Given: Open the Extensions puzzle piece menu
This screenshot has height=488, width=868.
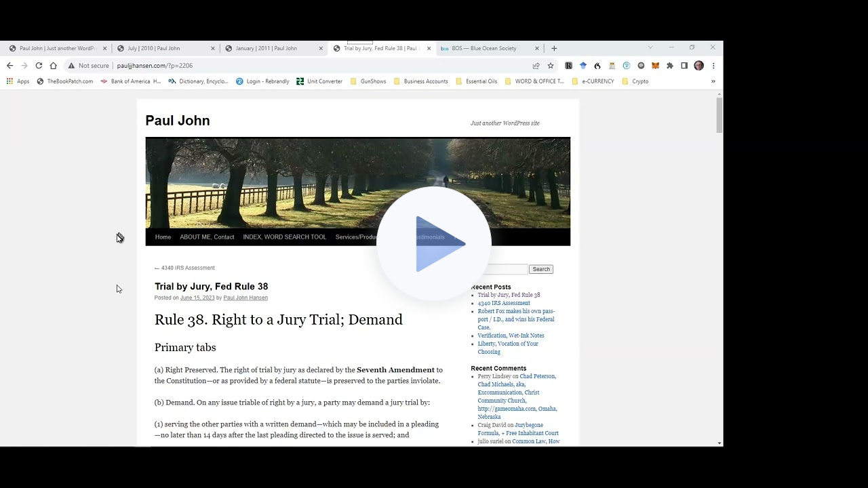Looking at the screenshot, I should tap(670, 66).
